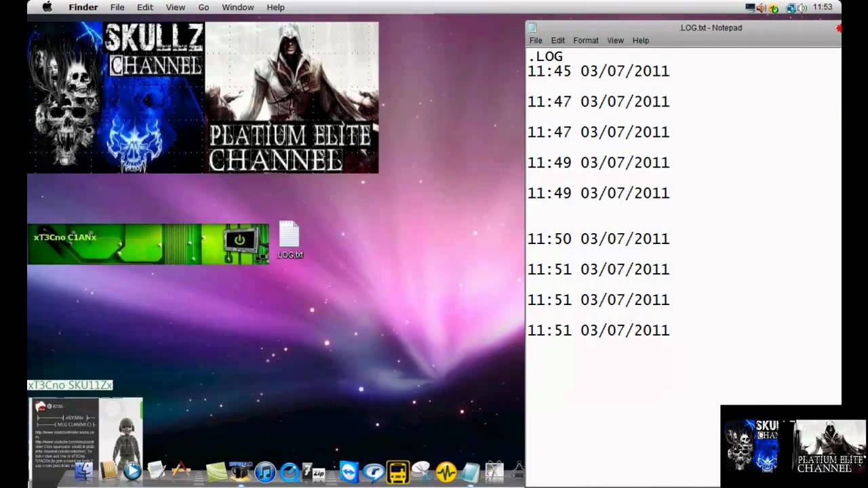Open the File menu in the Finder menu bar
The width and height of the screenshot is (868, 488).
point(117,7)
